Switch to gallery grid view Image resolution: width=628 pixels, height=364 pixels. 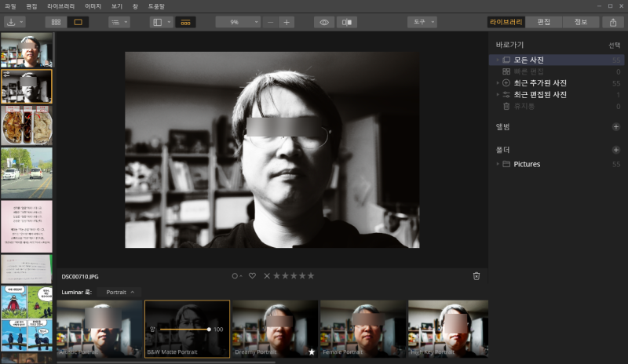coord(56,22)
